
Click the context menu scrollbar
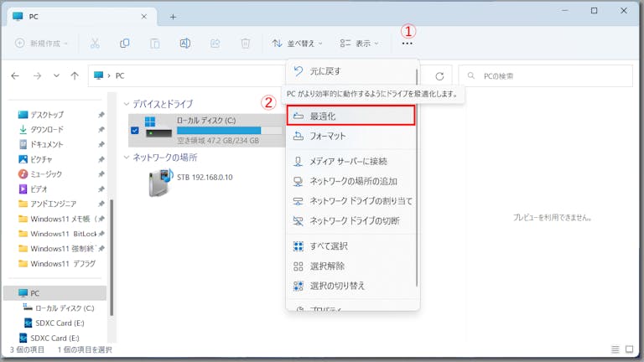click(x=417, y=178)
